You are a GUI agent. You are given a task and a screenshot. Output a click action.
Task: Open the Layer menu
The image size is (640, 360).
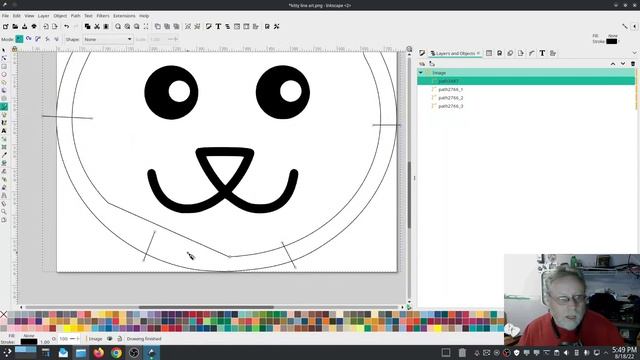pyautogui.click(x=43, y=16)
